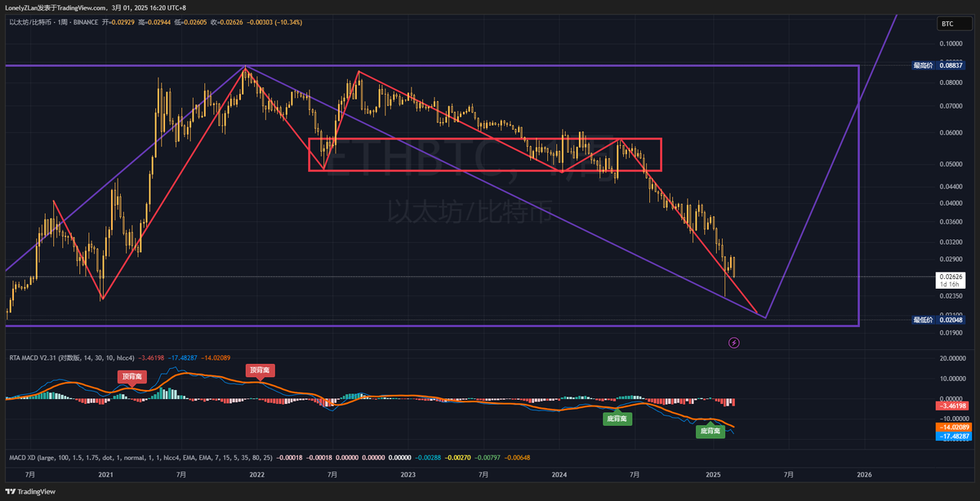Screen dimensions: 980x501
Task: Click the 0.06000 price axis label
Action: [952, 133]
